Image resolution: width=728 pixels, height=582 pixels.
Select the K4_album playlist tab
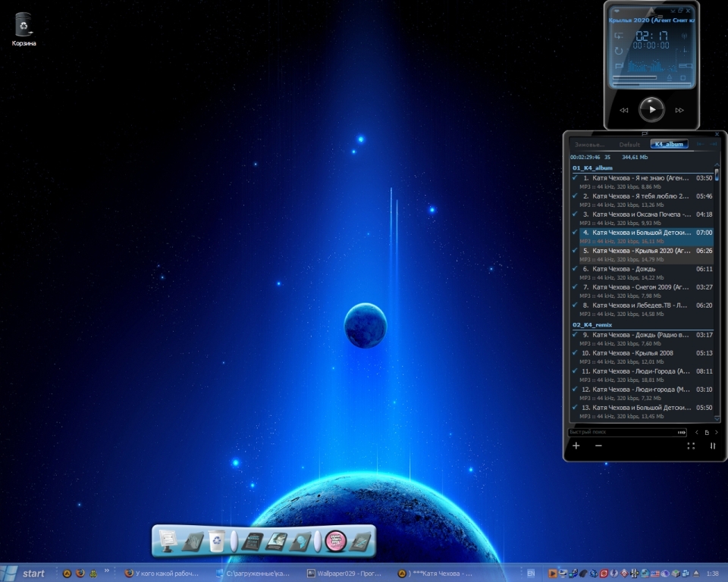[x=669, y=144]
